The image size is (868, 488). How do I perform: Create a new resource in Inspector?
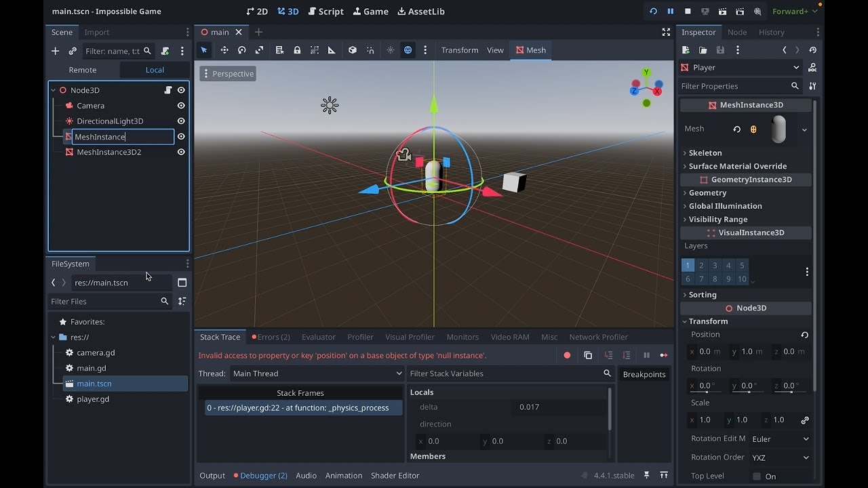point(686,50)
